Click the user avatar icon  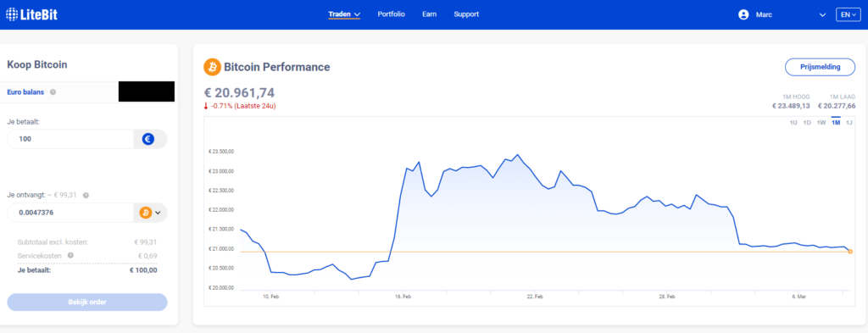coord(743,15)
